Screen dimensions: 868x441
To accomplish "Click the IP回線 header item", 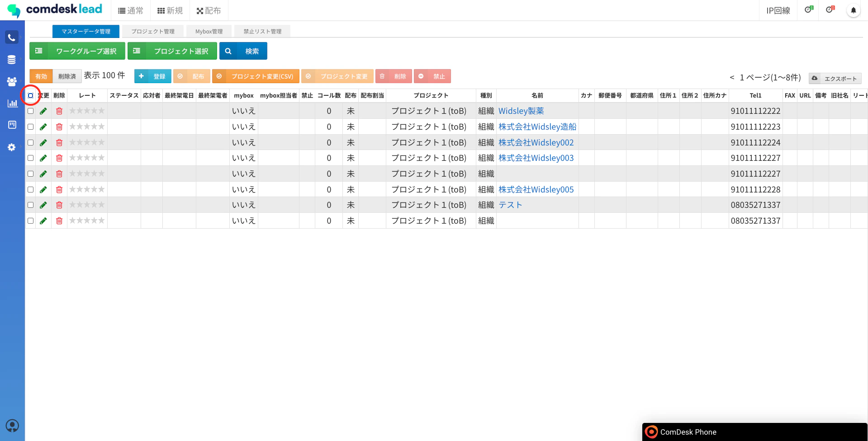I will [778, 10].
